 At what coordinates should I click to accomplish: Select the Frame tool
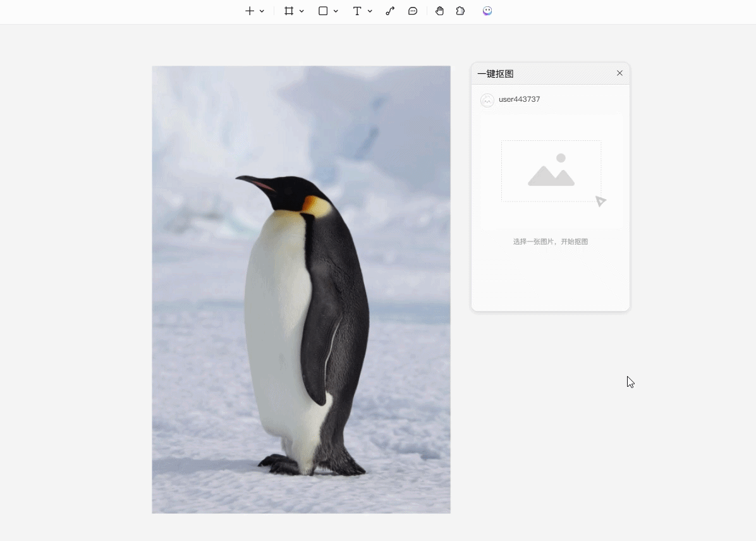tap(289, 11)
